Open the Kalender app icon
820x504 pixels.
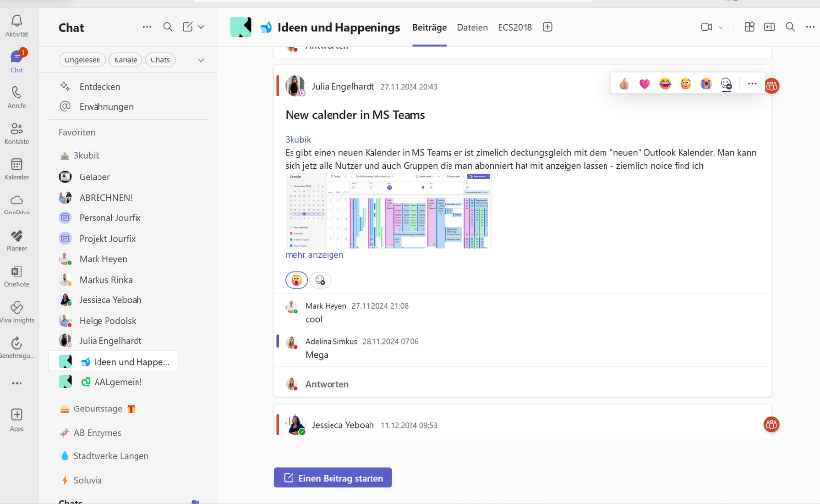[17, 169]
